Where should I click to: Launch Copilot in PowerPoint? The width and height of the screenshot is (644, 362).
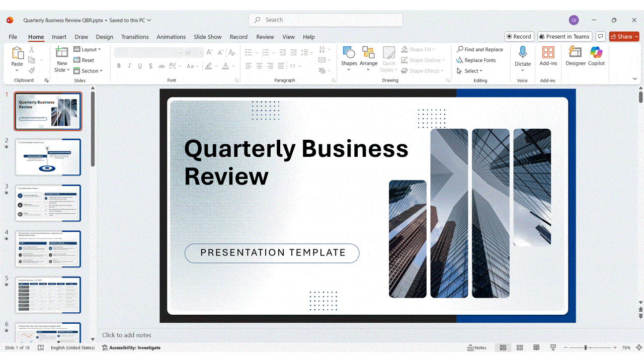[x=597, y=57]
